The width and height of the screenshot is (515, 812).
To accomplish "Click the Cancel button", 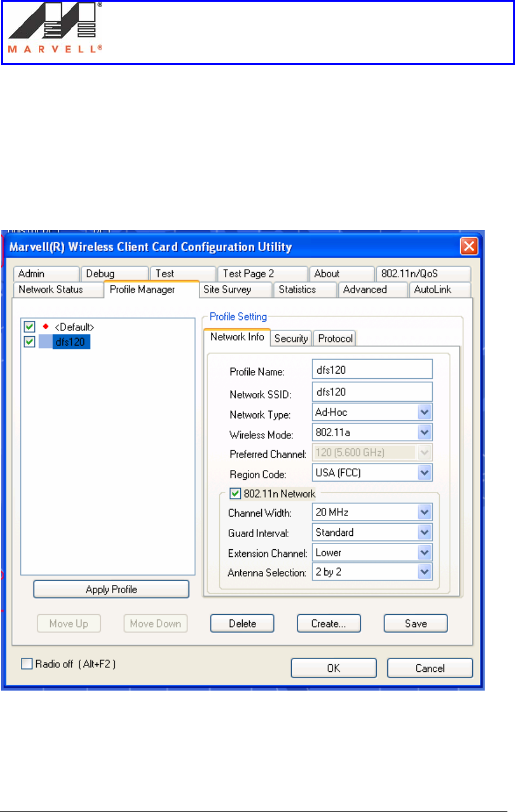I will coord(430,668).
